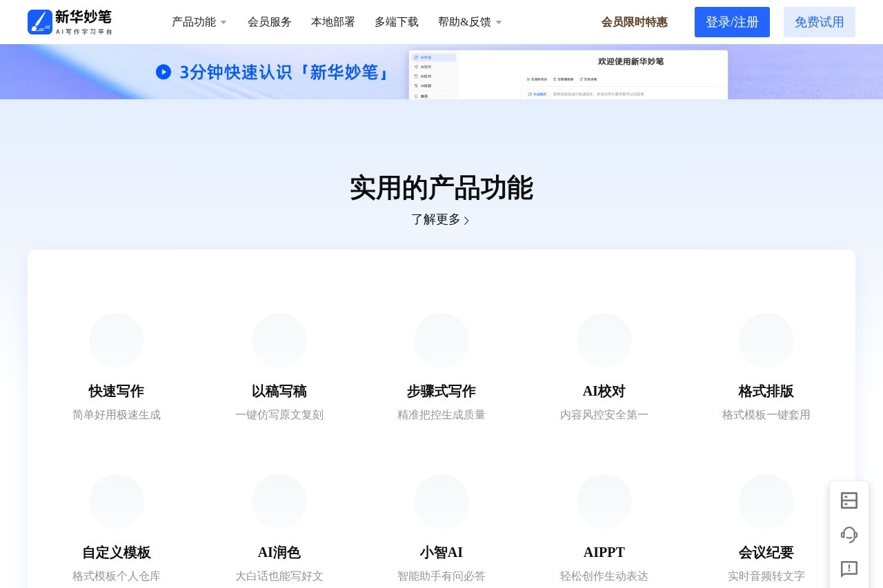Select the 快速写作 feature icon
This screenshot has height=588, width=883.
point(116,340)
